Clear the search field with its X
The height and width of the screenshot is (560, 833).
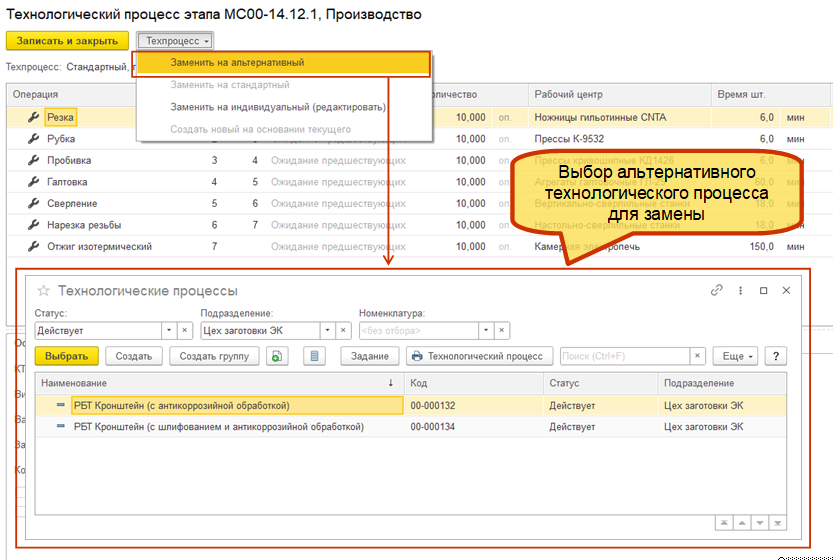coord(697,356)
